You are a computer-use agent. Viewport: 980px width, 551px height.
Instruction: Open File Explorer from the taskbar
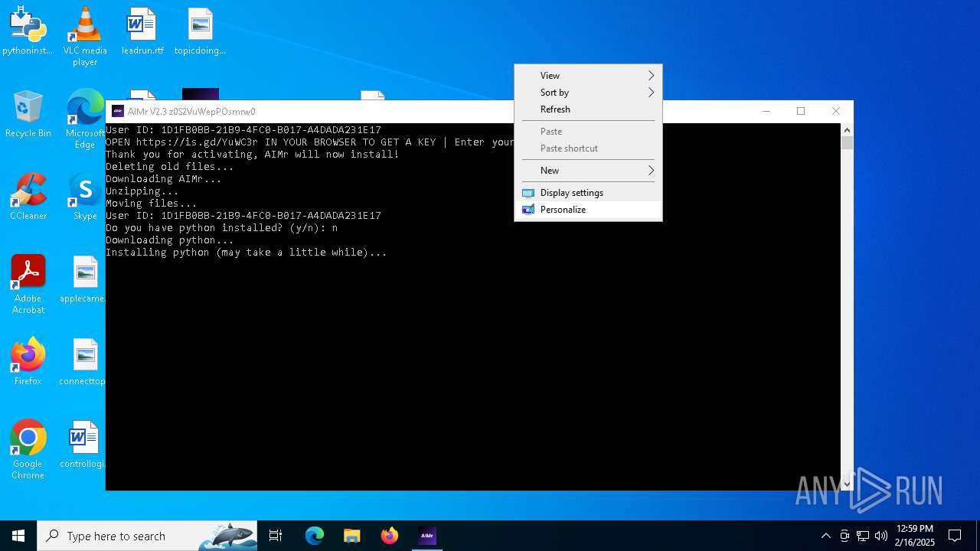pos(352,536)
